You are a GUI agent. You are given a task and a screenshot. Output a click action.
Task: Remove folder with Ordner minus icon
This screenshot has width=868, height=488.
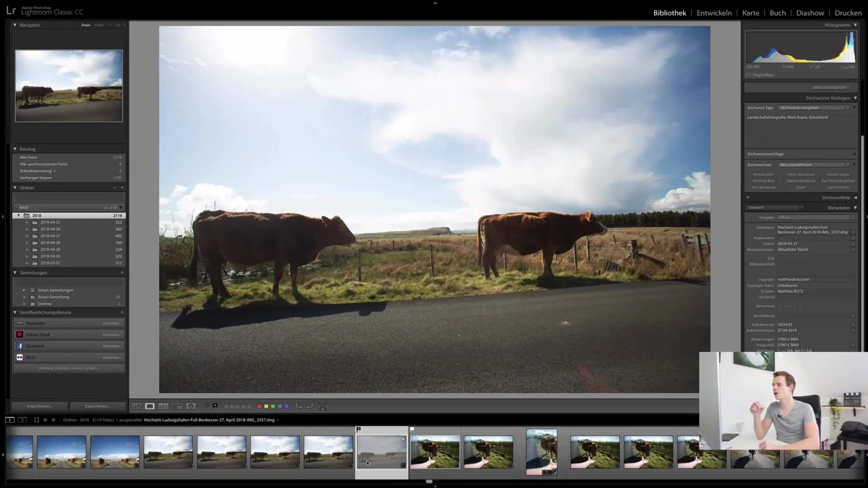[x=114, y=188]
